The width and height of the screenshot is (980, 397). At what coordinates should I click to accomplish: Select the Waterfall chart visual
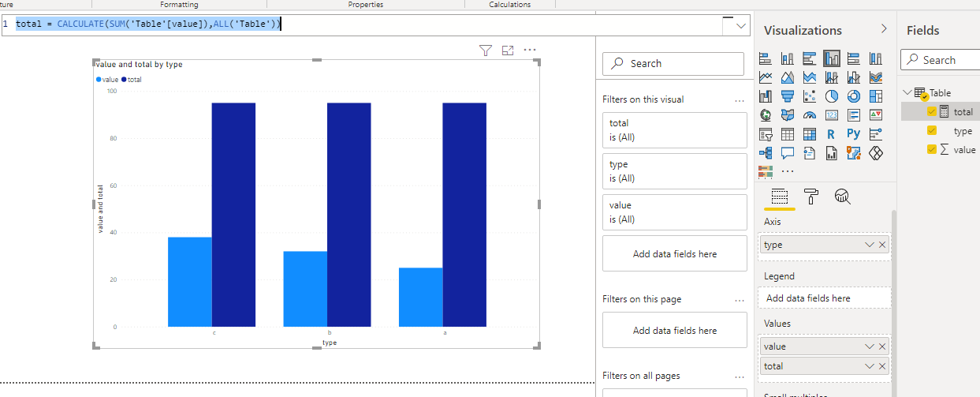point(766,96)
